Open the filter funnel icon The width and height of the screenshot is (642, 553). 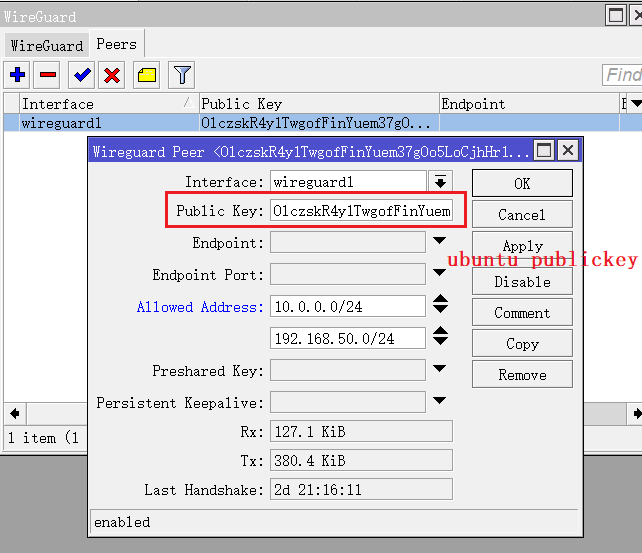coord(181,75)
